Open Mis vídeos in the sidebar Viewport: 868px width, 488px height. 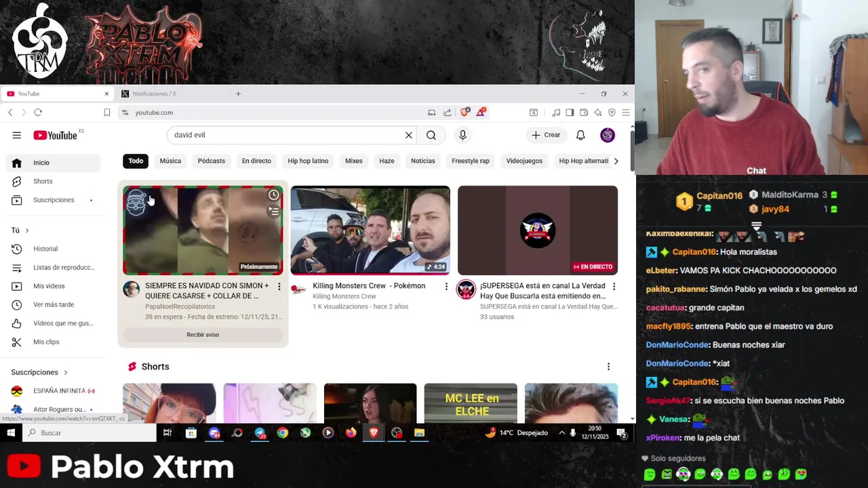(x=53, y=286)
